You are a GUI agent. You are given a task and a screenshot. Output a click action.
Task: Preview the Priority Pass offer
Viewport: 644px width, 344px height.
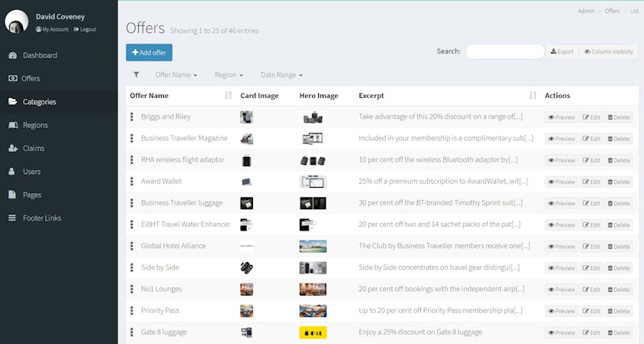coord(560,311)
